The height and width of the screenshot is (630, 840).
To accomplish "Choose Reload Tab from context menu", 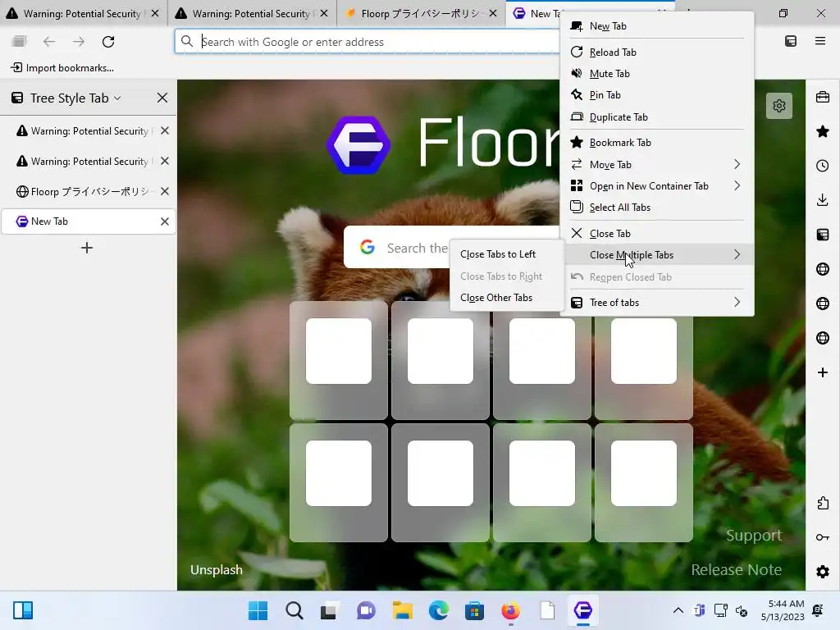I will [657, 52].
